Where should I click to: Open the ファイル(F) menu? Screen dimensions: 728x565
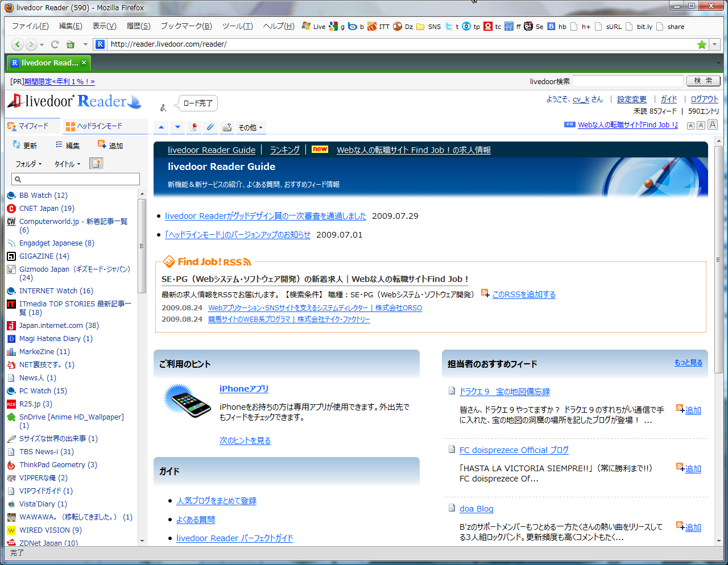pyautogui.click(x=30, y=26)
